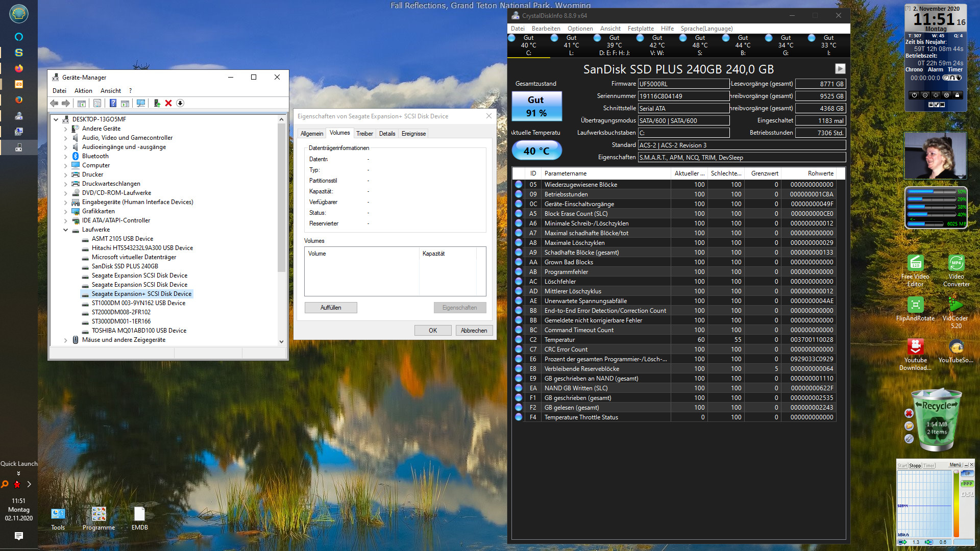Collapse the Laufwerke tree node

click(66, 230)
